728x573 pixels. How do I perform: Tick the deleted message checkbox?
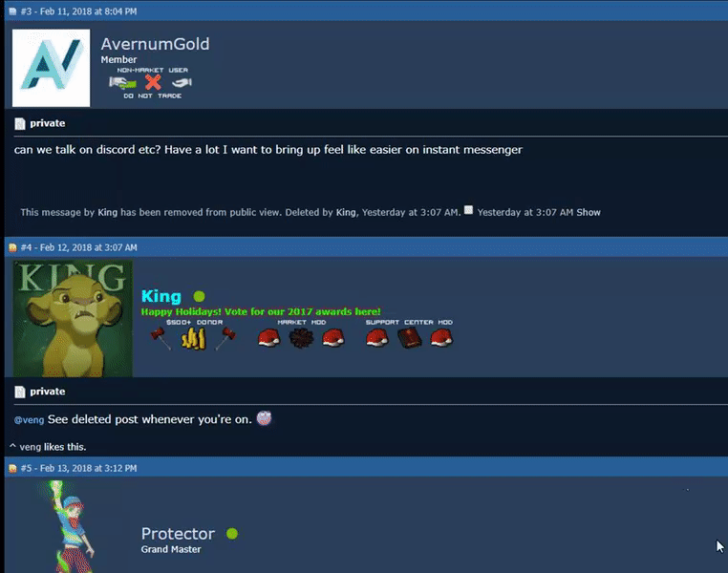[468, 210]
